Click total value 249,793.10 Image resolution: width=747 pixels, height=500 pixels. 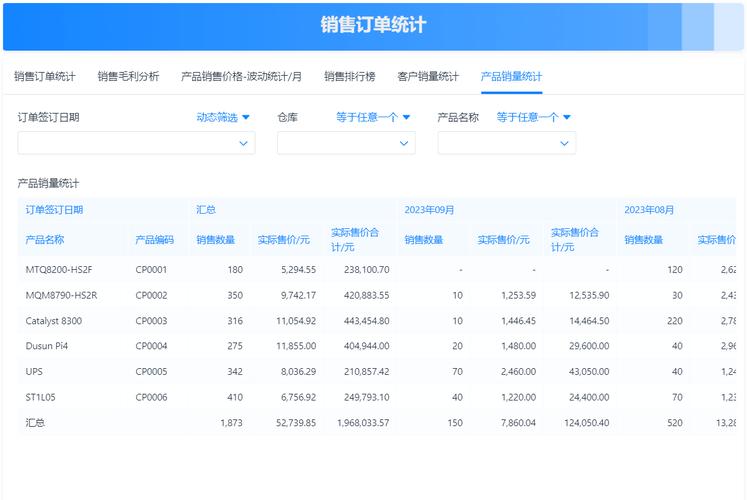366,397
